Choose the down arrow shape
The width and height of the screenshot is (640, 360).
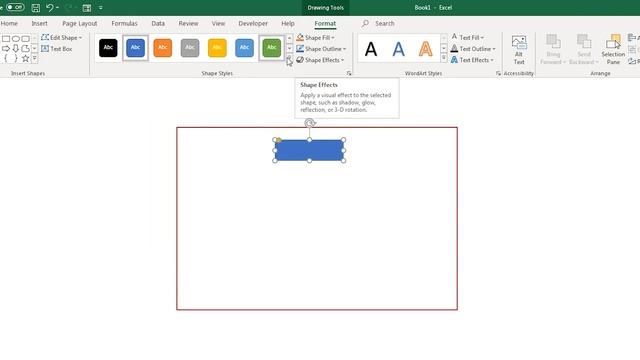(16, 49)
